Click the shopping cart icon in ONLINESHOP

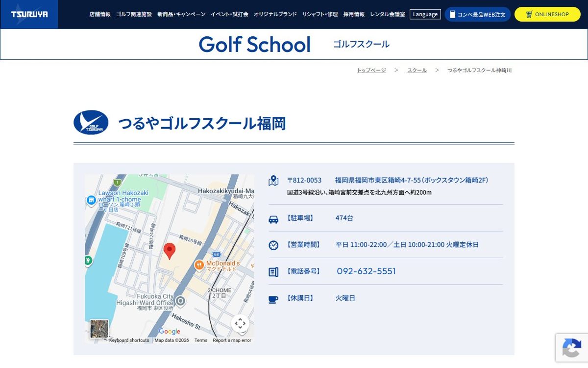[529, 14]
